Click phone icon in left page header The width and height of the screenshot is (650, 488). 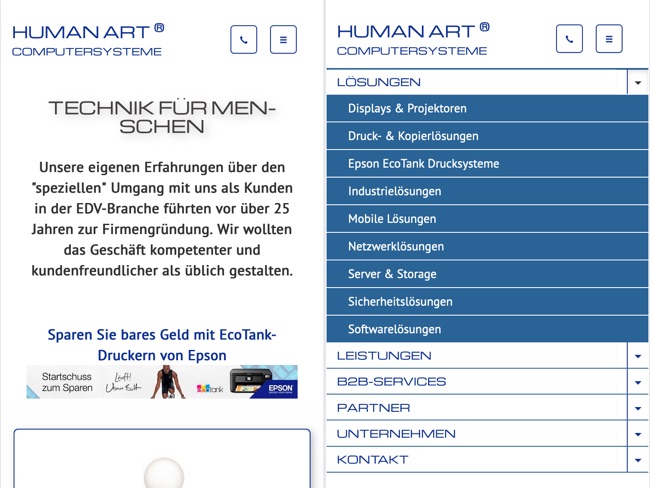point(243,40)
